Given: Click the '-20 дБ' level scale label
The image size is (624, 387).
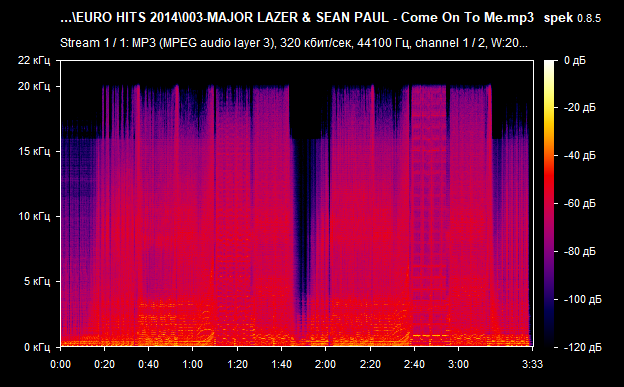Looking at the screenshot, I should point(580,108).
